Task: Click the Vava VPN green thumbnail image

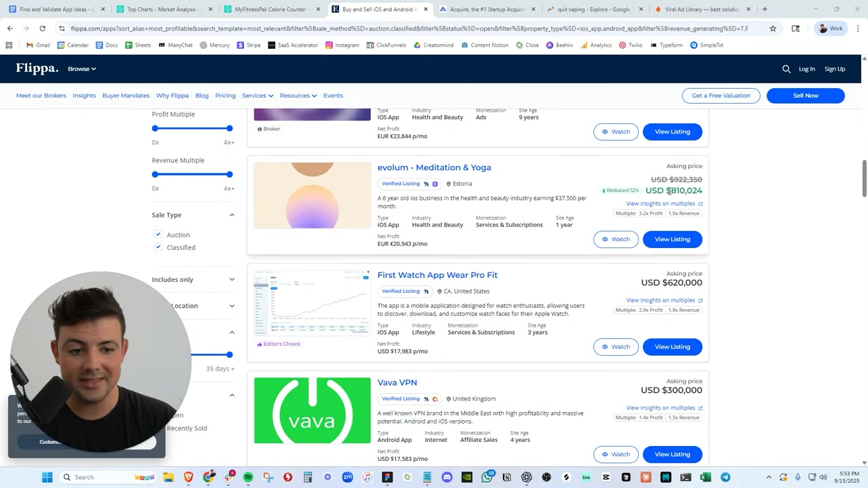Action: coord(312,411)
